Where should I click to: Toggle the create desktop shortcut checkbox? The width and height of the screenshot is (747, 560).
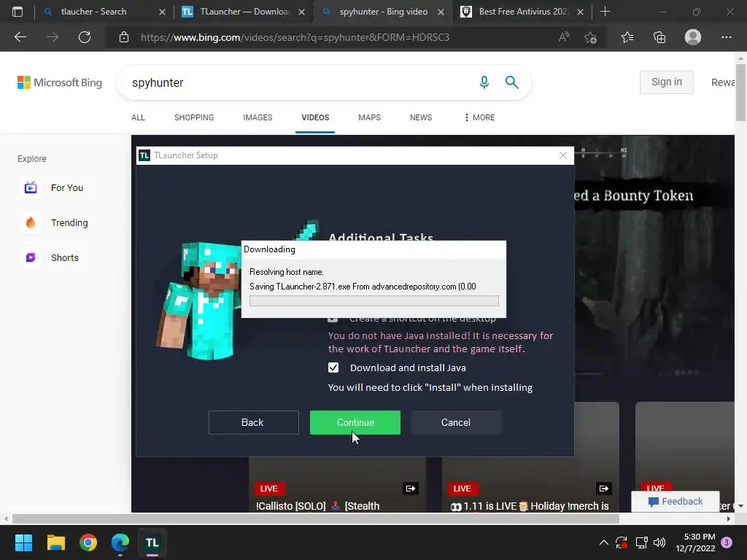333,319
